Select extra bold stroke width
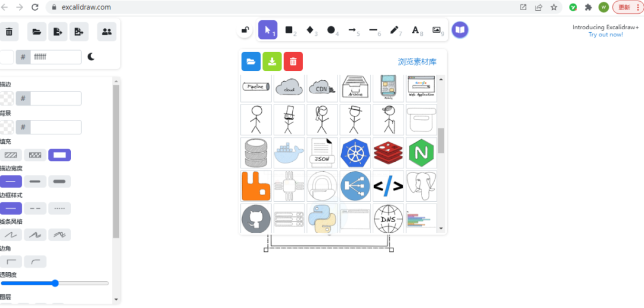 click(x=60, y=181)
